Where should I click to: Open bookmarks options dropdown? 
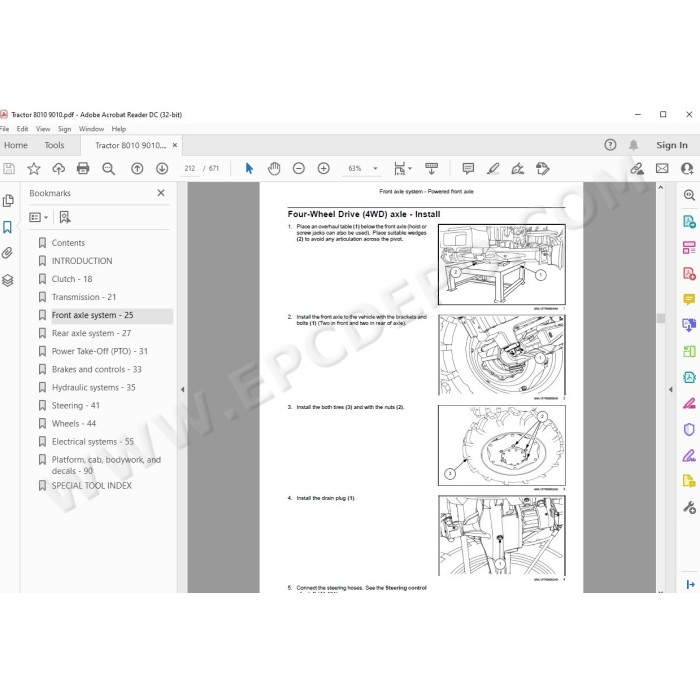[x=38, y=217]
